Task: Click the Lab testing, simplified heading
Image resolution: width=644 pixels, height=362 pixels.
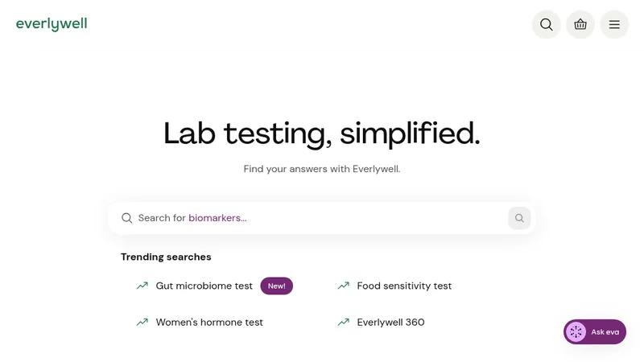Action: (x=321, y=134)
